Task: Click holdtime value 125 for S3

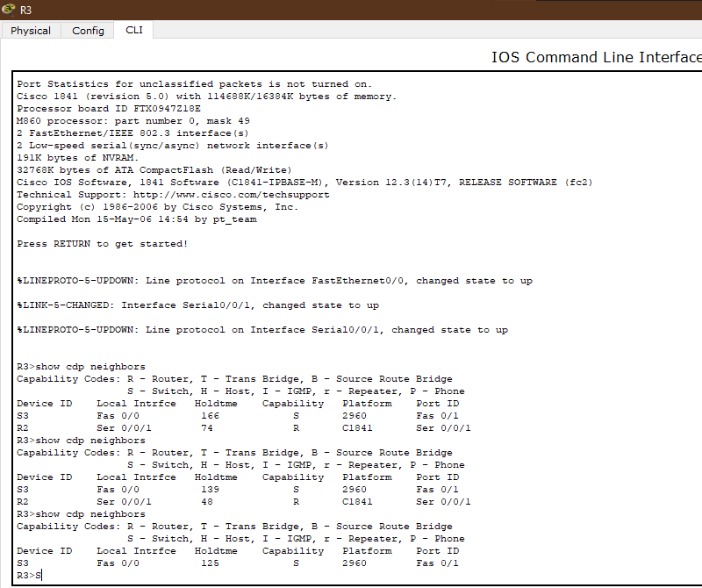Action: 210,563
